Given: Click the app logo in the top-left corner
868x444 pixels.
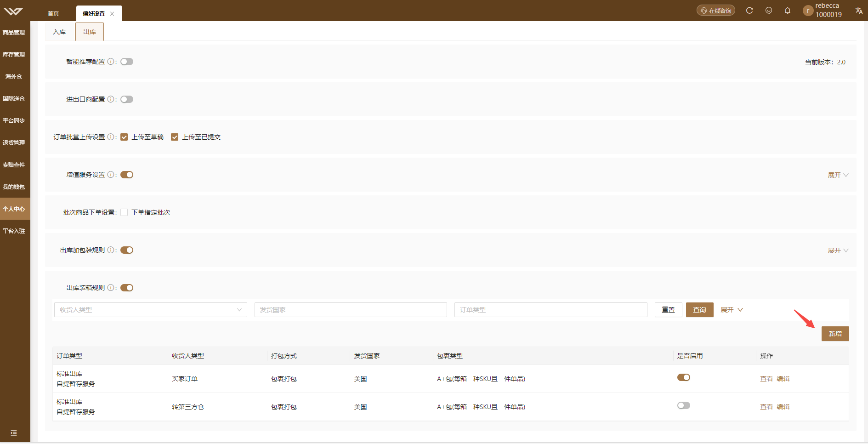Looking at the screenshot, I should tap(13, 11).
